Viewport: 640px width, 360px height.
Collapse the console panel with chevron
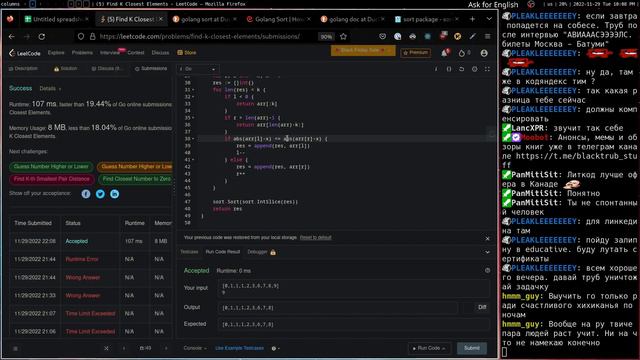click(487, 252)
